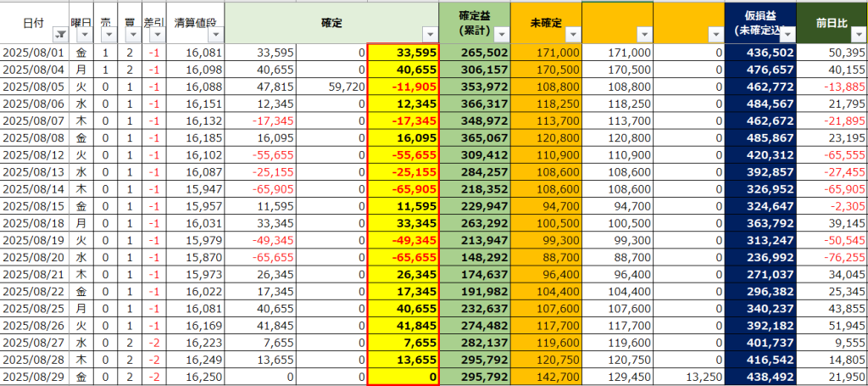Viewport: 868px width, 386px height.
Task: Select cumulative profit cell 265,502
Action: (475, 53)
